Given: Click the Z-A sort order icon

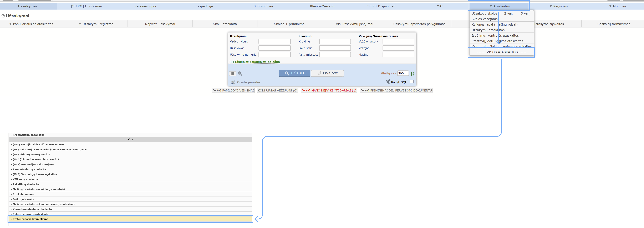Looking at the screenshot, I should pos(412,74).
